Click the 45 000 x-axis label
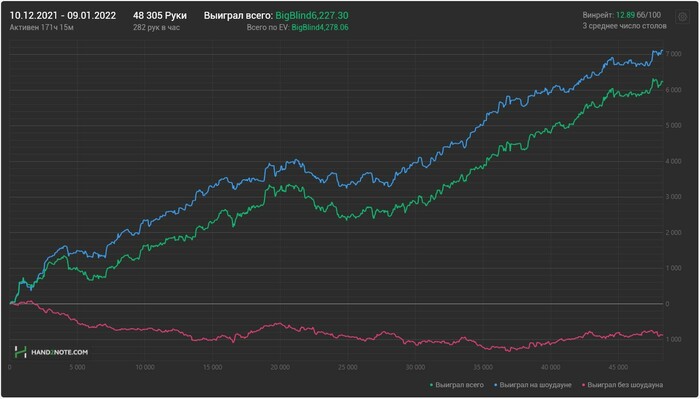 tap(618, 368)
